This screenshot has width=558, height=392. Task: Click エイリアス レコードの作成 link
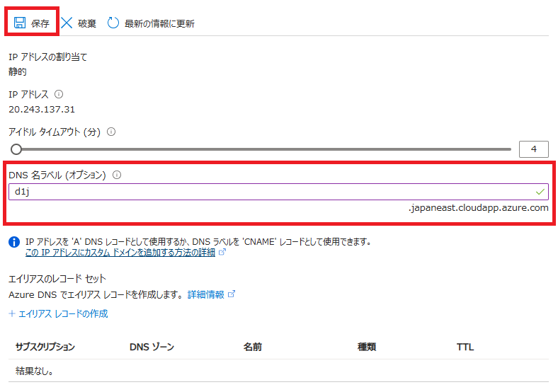pos(58,313)
